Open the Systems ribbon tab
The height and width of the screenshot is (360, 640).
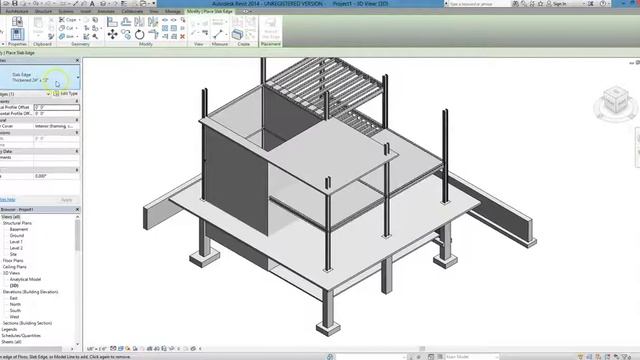coord(66,11)
